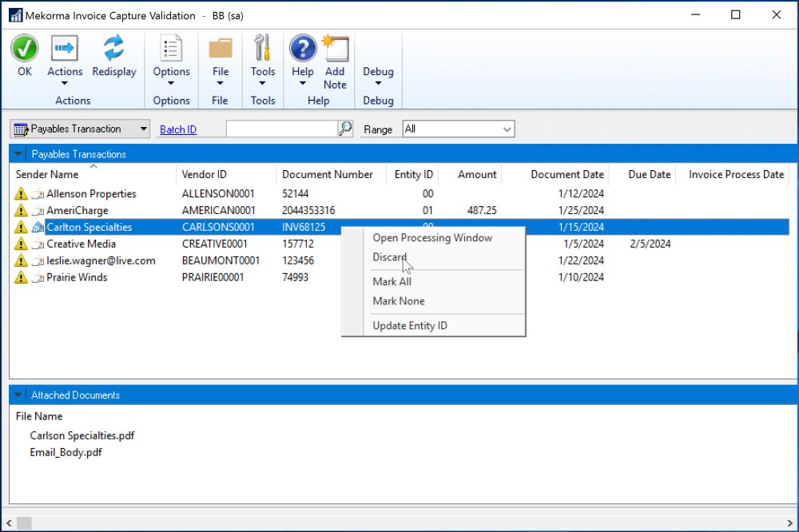Image resolution: width=799 pixels, height=532 pixels.
Task: Click the Add Note icon
Action: point(335,49)
